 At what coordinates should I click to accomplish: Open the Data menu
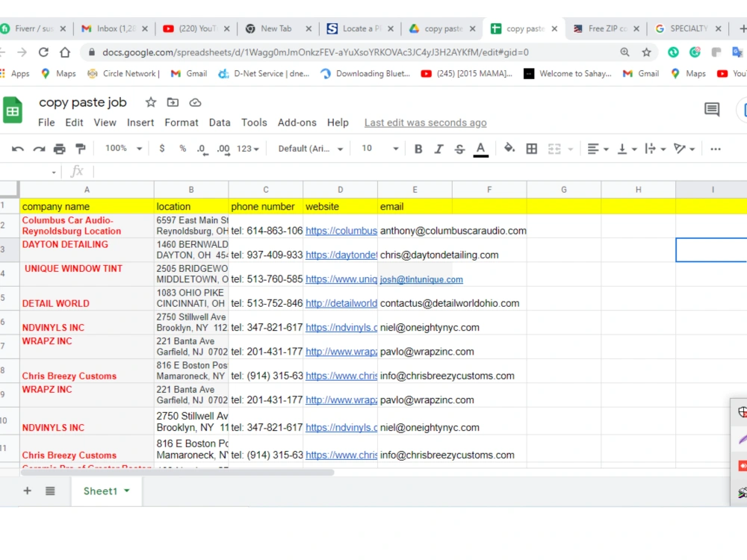pos(220,123)
